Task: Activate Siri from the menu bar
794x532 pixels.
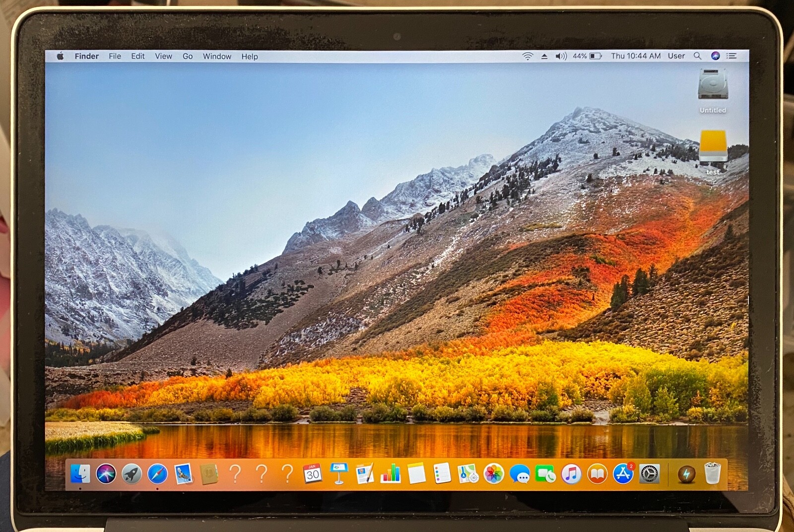Action: coord(715,56)
